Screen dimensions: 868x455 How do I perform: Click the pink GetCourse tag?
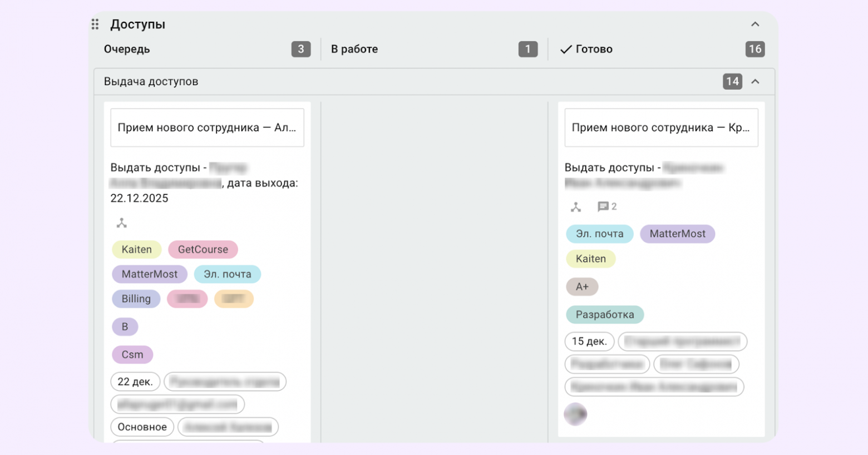coord(203,250)
